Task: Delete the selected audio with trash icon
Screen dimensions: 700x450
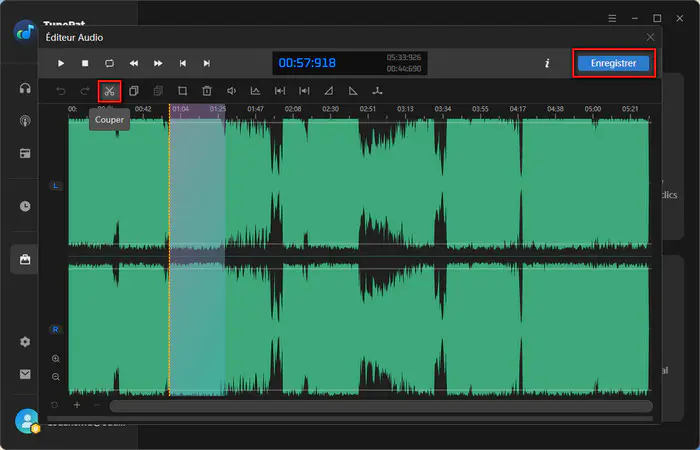Action: click(207, 91)
